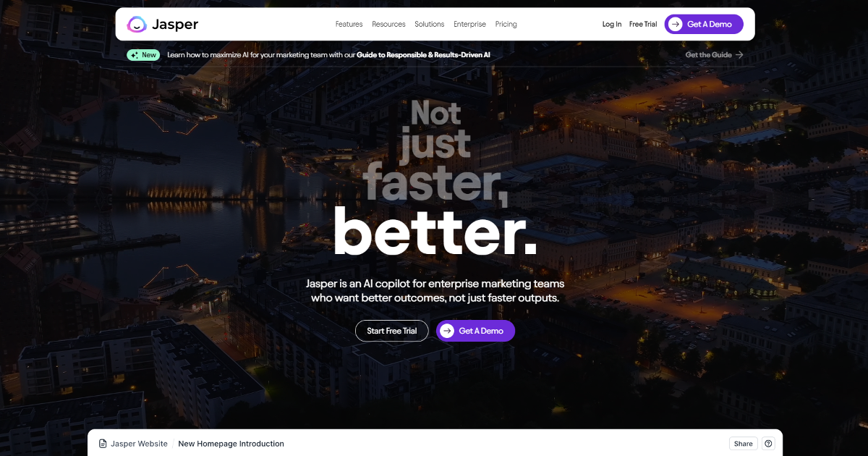Open the Resources menu
This screenshot has height=456, width=868.
coord(388,24)
